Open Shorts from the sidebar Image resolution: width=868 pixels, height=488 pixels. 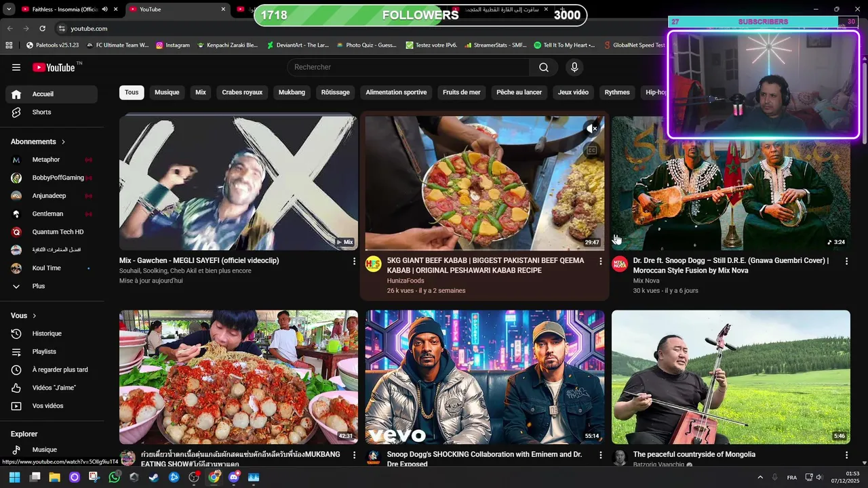coord(52,112)
